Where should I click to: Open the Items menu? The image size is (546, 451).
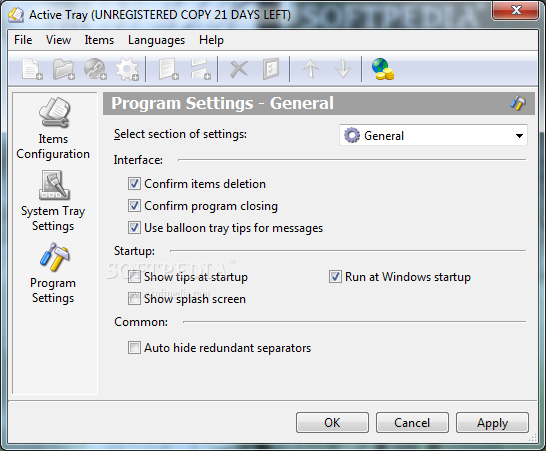[99, 40]
